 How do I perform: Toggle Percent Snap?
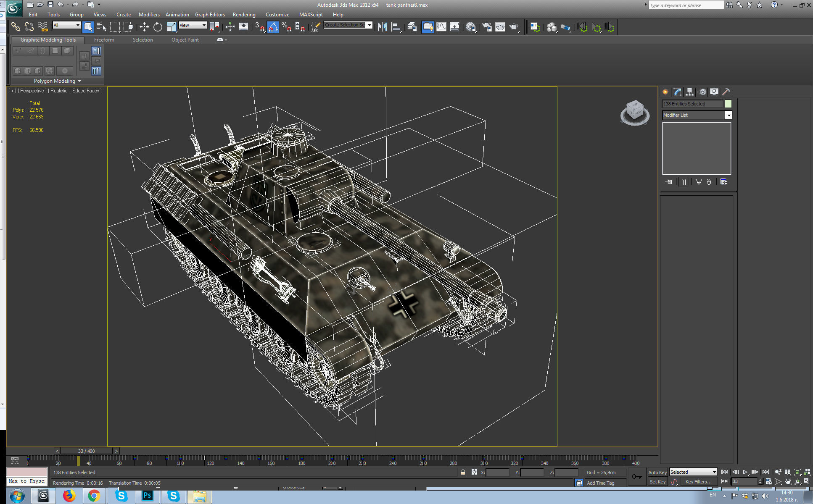point(286,27)
